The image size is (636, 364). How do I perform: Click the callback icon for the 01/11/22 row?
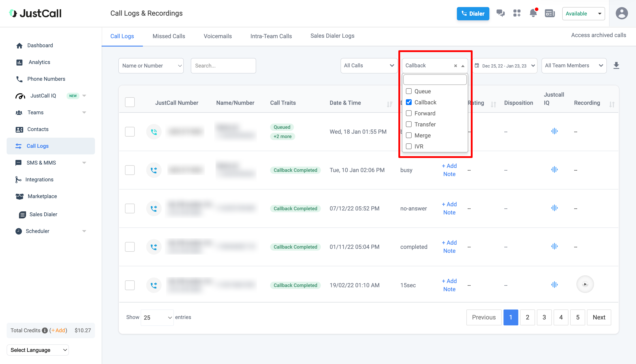click(x=154, y=247)
